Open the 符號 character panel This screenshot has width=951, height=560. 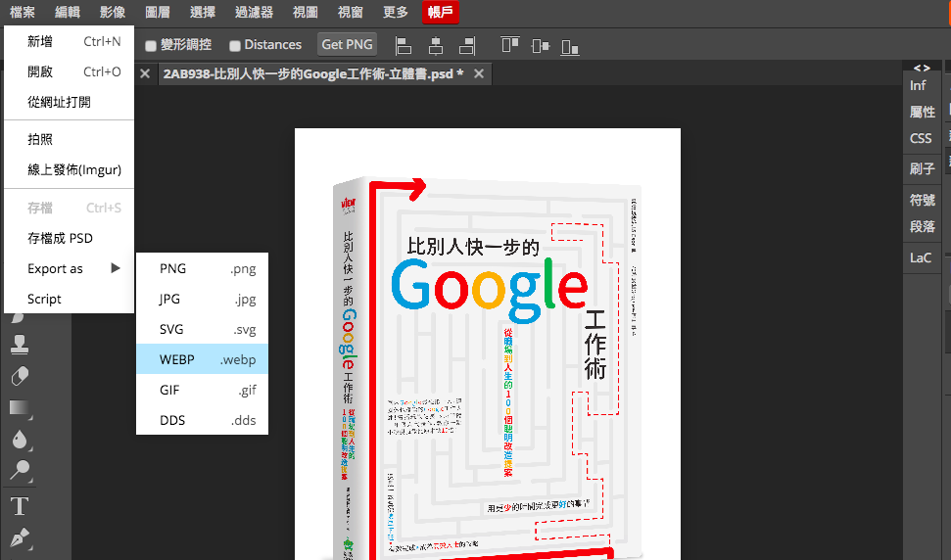(x=922, y=200)
